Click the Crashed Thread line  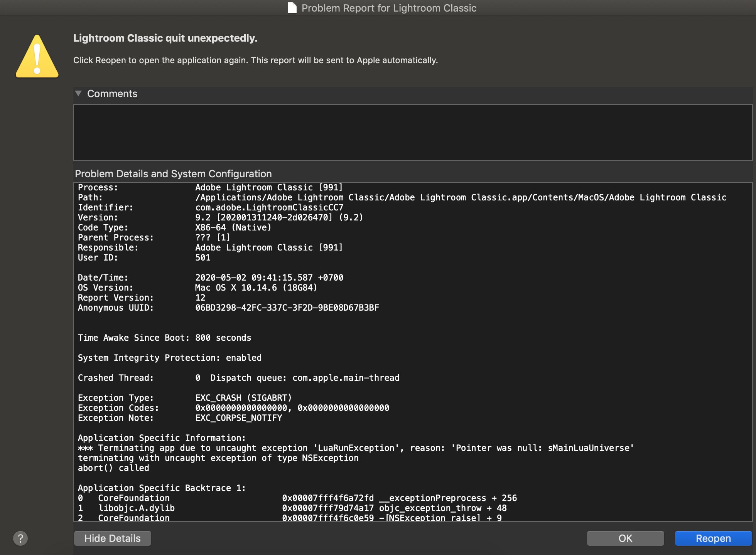(239, 378)
